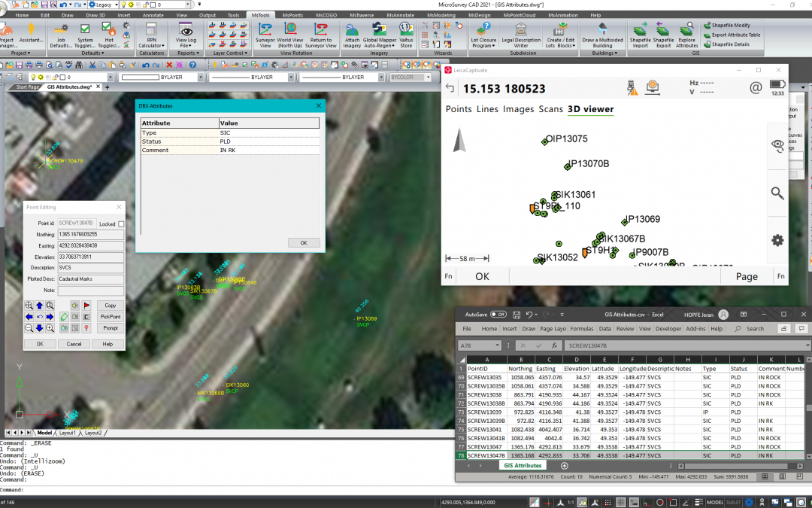Viewport: 812px width, 508px height.
Task: Select the Scans tab in Leica Captivate
Action: point(550,109)
